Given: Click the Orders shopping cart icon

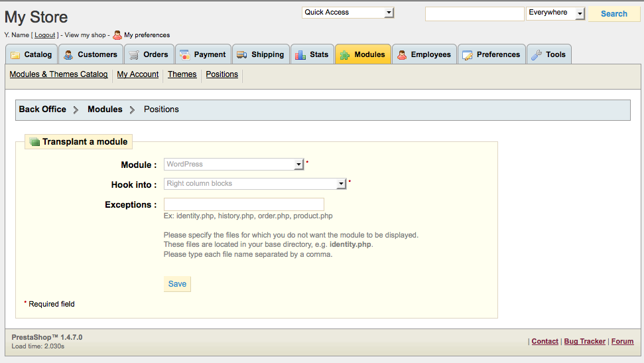Looking at the screenshot, I should point(134,55).
